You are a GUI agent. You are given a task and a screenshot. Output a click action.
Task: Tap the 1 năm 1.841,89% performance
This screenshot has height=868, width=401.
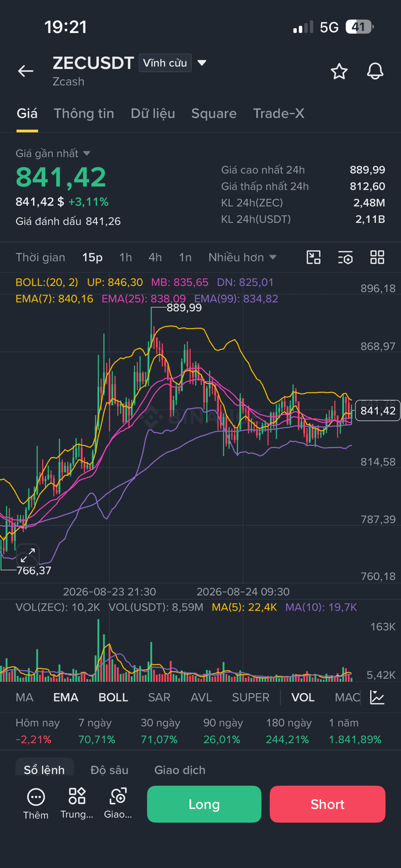[x=355, y=731]
